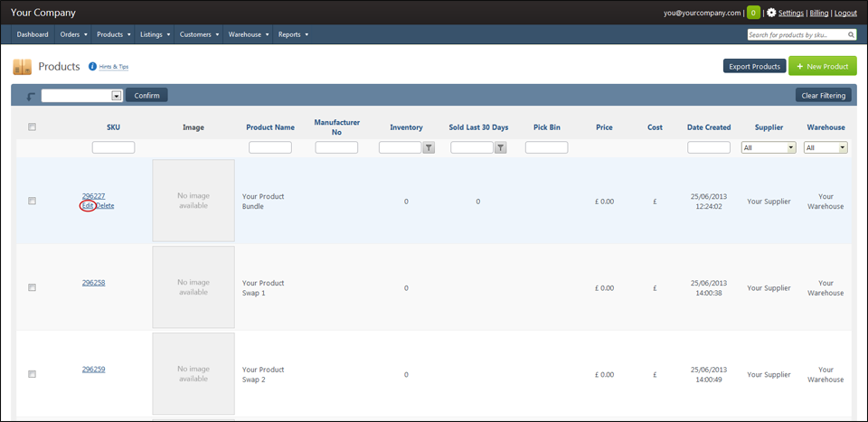
Task: Open the Settings link
Action: coord(791,13)
